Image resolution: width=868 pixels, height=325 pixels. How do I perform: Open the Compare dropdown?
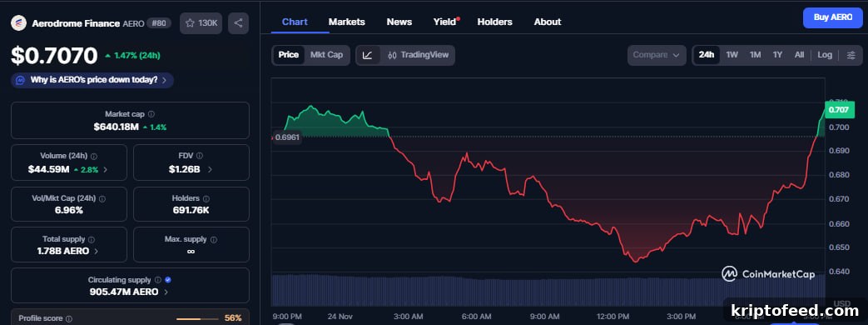point(657,56)
